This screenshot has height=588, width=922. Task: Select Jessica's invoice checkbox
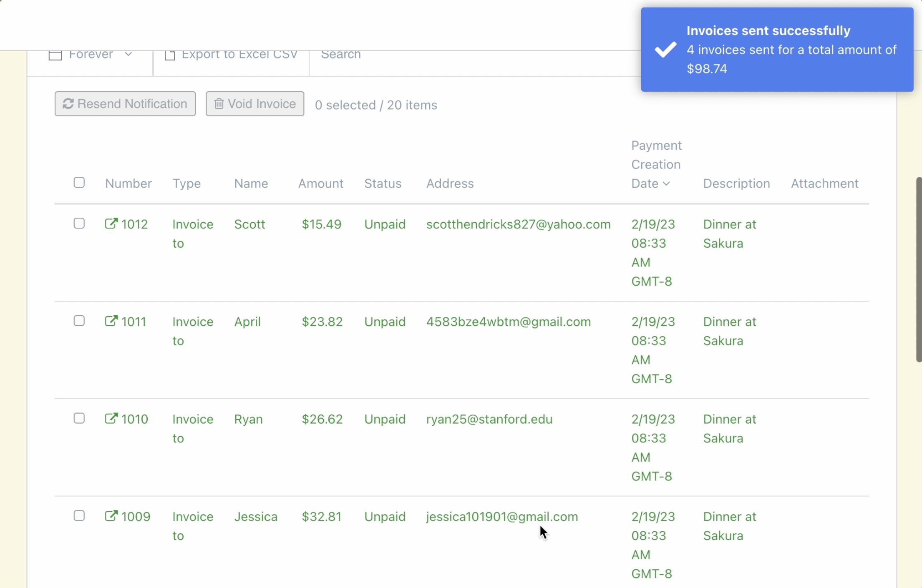click(79, 516)
